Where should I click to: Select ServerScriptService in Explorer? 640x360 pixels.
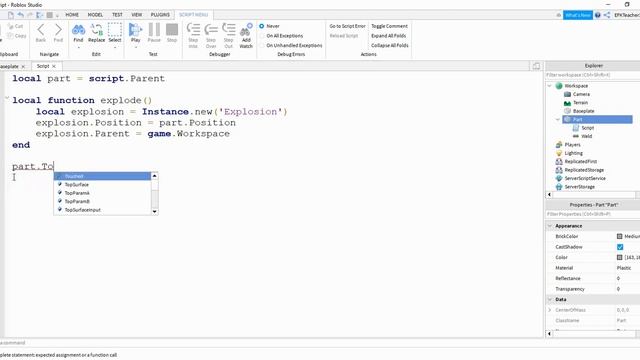point(584,178)
